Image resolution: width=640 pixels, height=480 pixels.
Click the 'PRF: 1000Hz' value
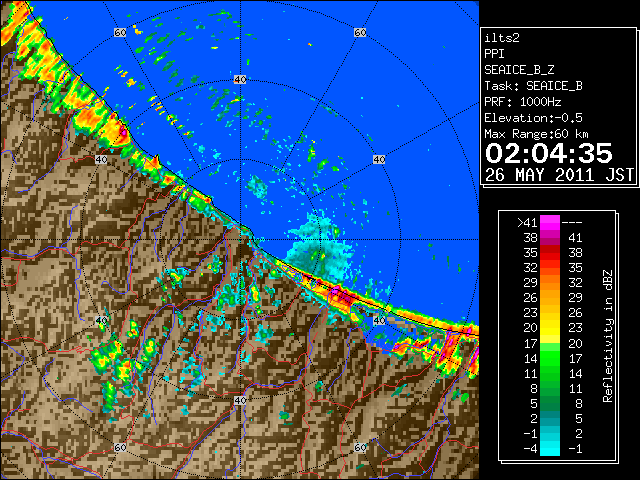(523, 102)
